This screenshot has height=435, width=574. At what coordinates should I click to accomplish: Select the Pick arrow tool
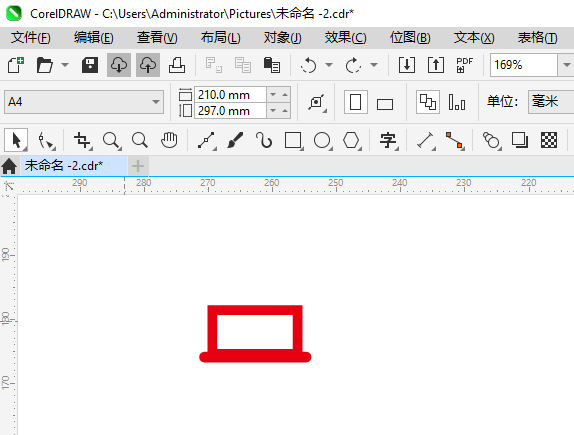tap(16, 140)
